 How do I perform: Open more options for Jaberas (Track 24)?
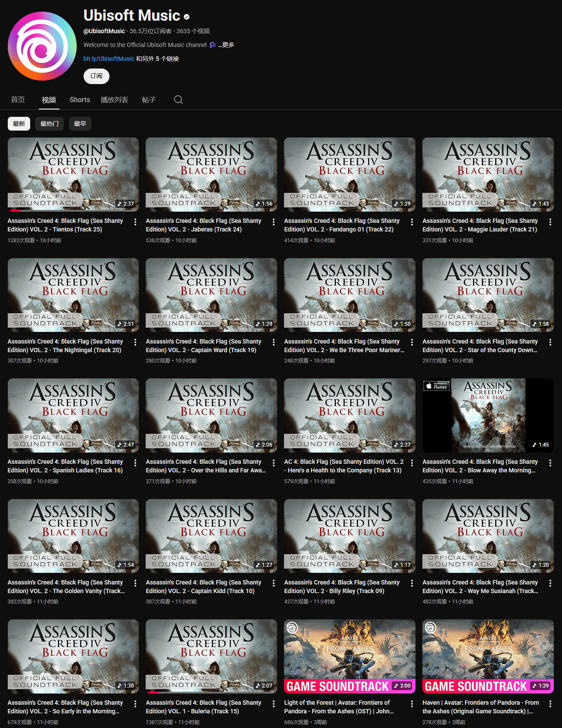pyautogui.click(x=274, y=222)
